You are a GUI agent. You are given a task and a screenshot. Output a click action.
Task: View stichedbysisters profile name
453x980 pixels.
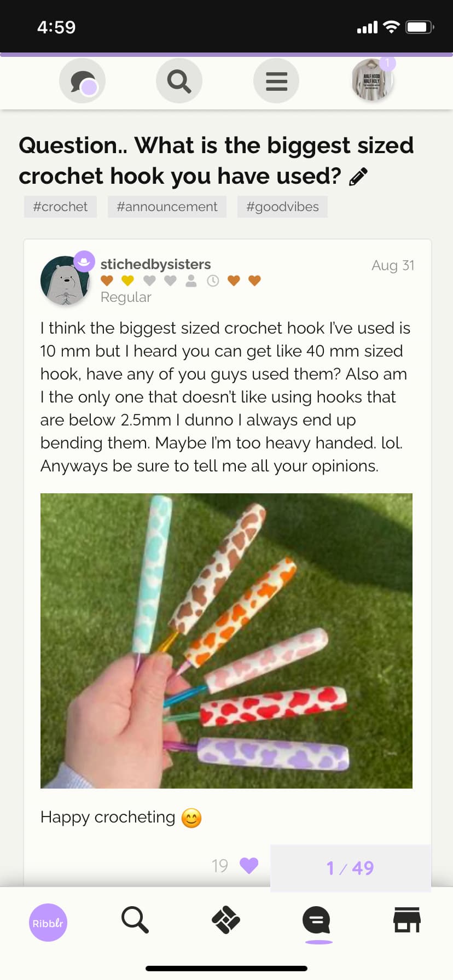155,264
